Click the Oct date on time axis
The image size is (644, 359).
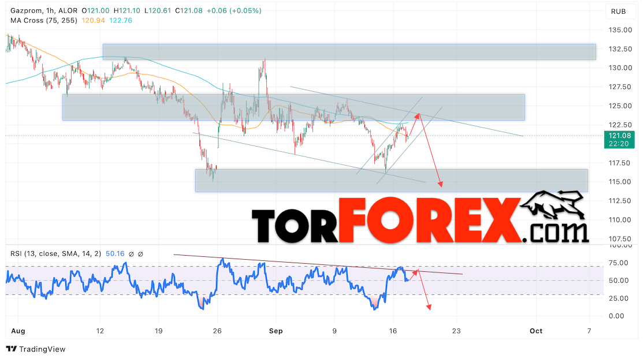pos(536,331)
